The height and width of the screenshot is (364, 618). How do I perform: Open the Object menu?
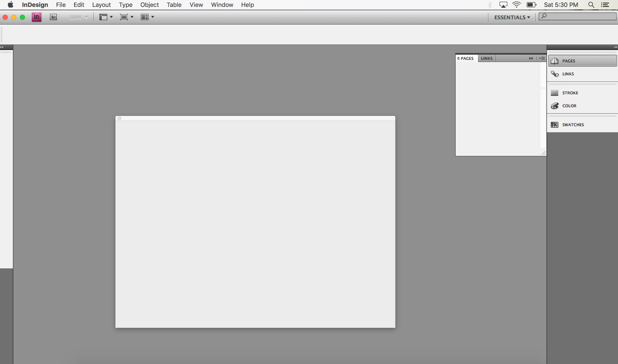[149, 5]
